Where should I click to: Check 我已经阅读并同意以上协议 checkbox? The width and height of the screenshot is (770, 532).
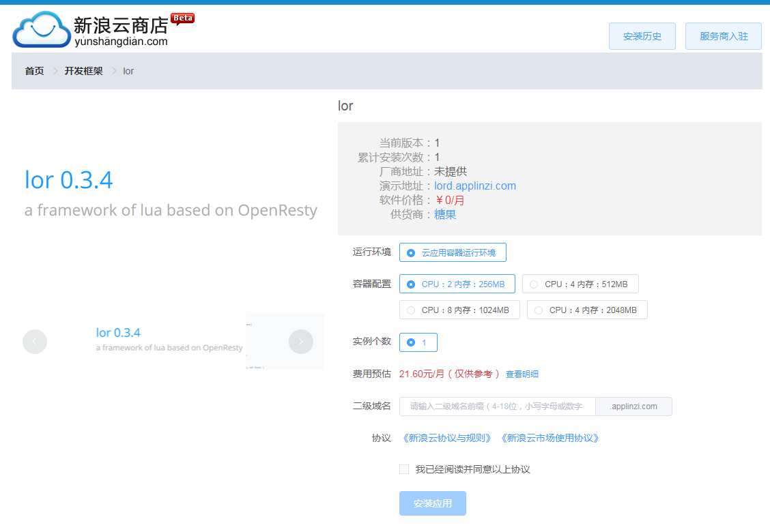(x=404, y=469)
